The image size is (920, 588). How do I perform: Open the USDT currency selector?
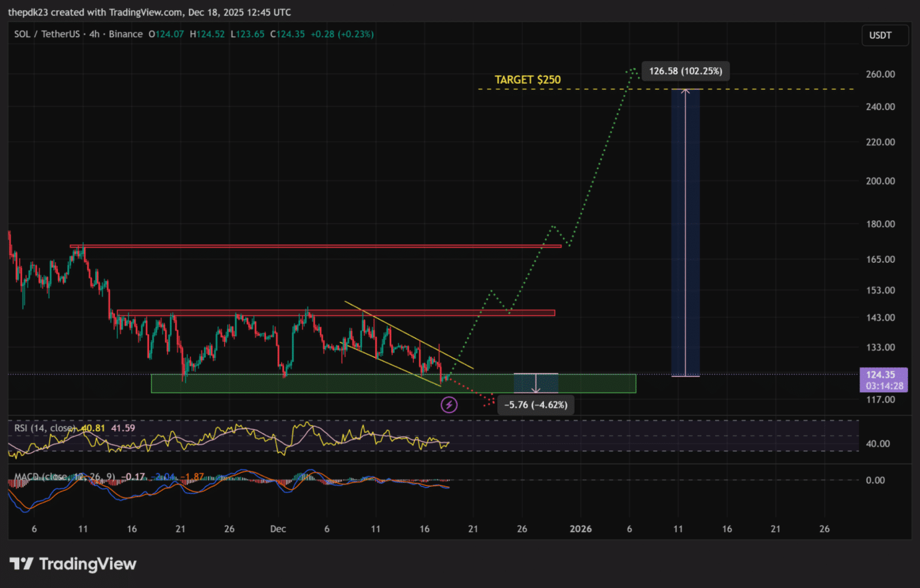click(x=880, y=35)
